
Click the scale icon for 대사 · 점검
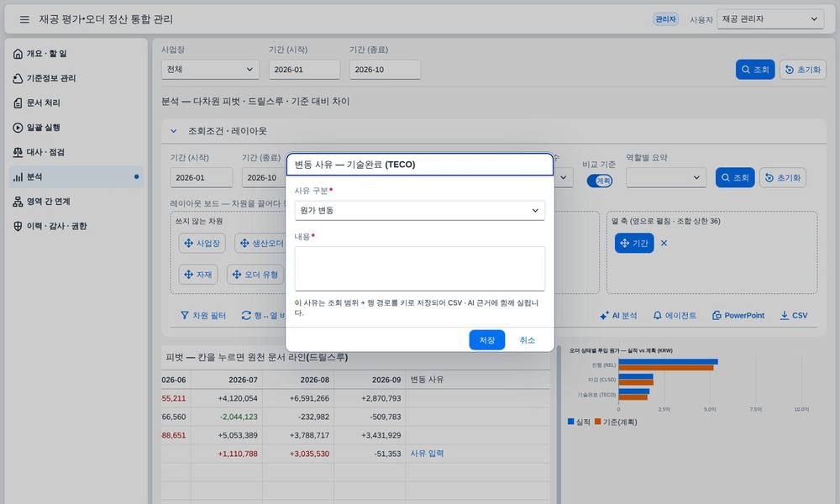pyautogui.click(x=18, y=152)
